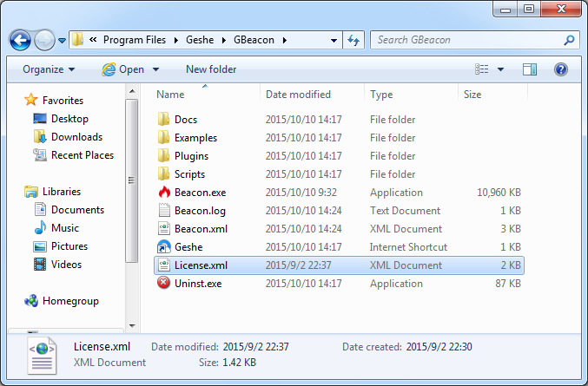Click the folder icon in address bar
The height and width of the screenshot is (386, 588).
tap(77, 39)
